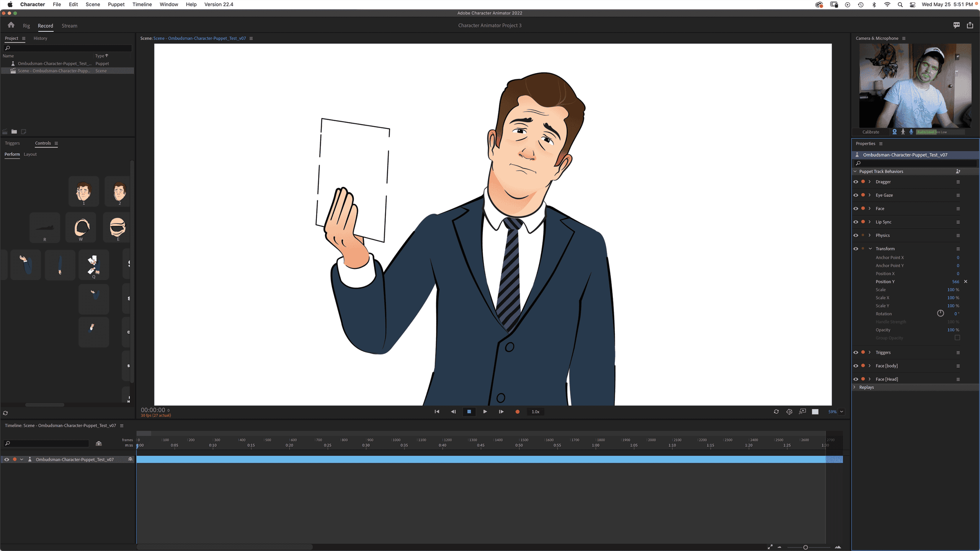Open the 59% zoom dropdown
This screenshot has height=551, width=980.
click(x=841, y=412)
